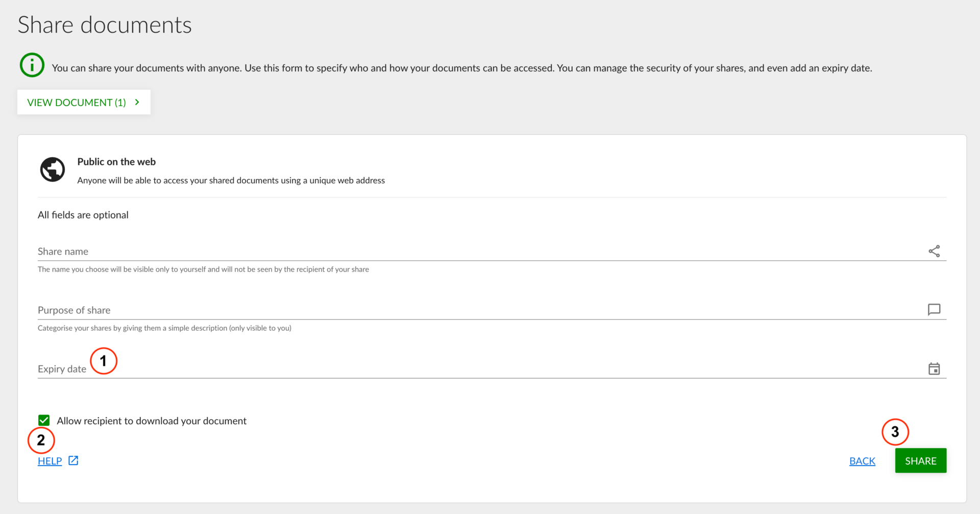Click View Document (1) button
Screen dimensions: 980x514
click(77, 102)
